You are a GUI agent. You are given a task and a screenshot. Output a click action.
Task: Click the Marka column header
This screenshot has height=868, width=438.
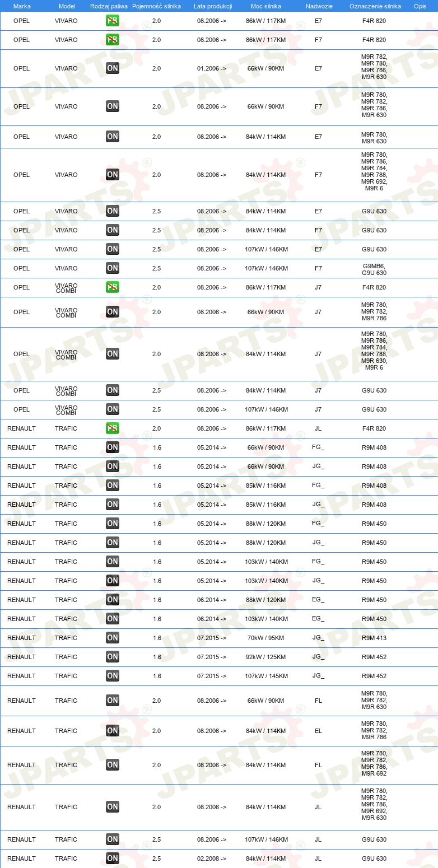(22, 6)
